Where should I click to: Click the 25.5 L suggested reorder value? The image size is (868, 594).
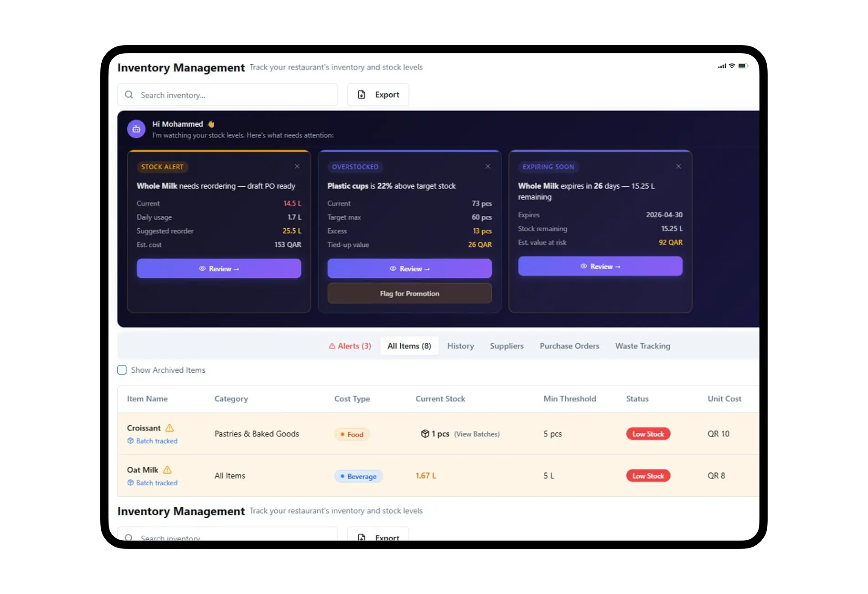tap(292, 231)
